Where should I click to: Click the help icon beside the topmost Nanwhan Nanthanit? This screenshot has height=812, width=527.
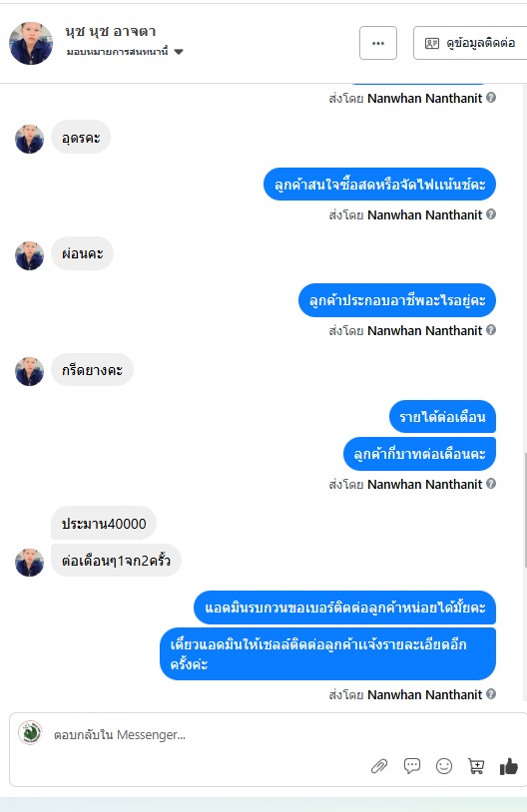491,98
